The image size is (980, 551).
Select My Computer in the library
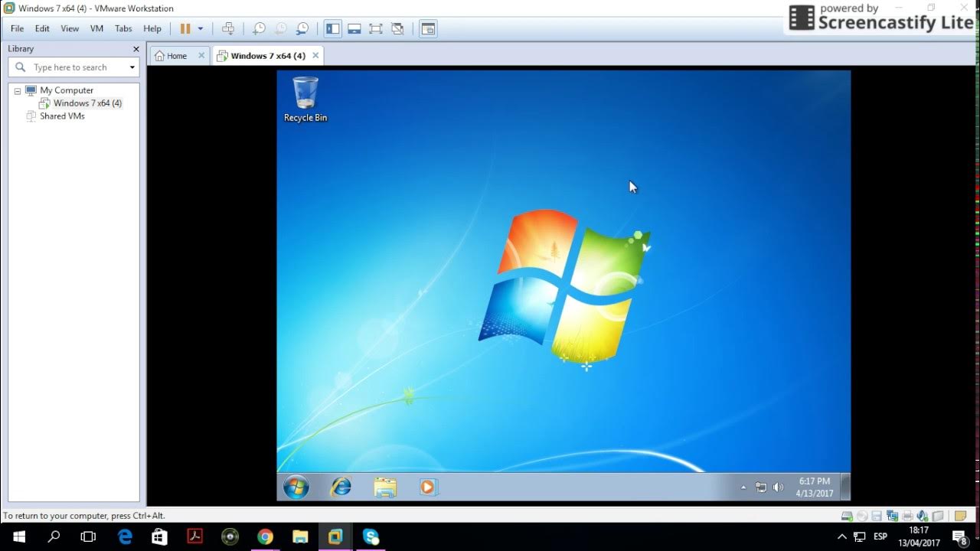(x=67, y=90)
